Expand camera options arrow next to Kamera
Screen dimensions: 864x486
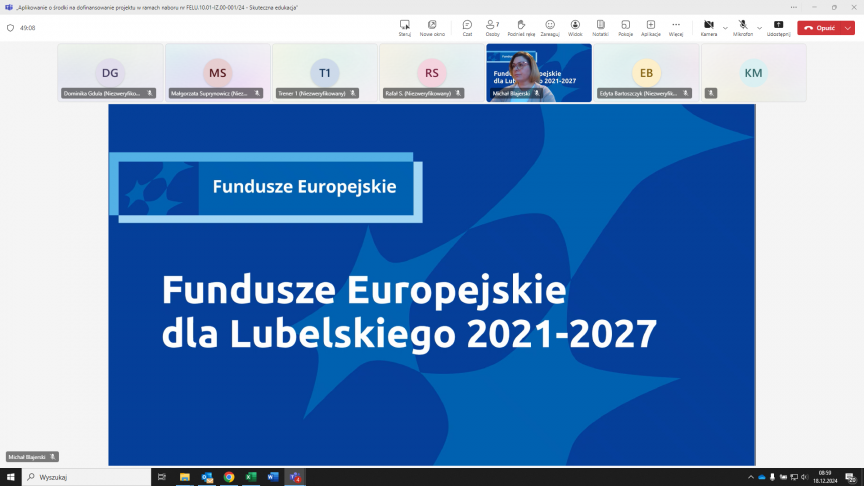click(725, 28)
